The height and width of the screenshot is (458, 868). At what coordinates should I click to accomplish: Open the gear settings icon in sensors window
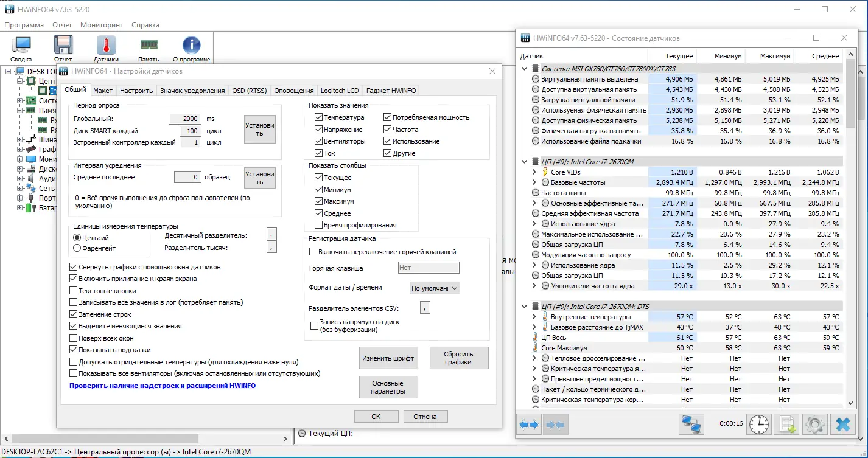pyautogui.click(x=815, y=425)
